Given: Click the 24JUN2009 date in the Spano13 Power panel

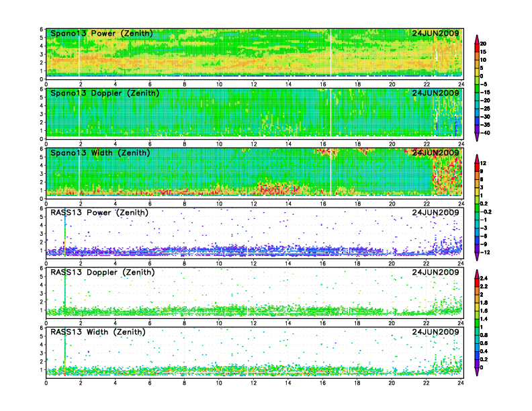Looking at the screenshot, I should [x=435, y=34].
